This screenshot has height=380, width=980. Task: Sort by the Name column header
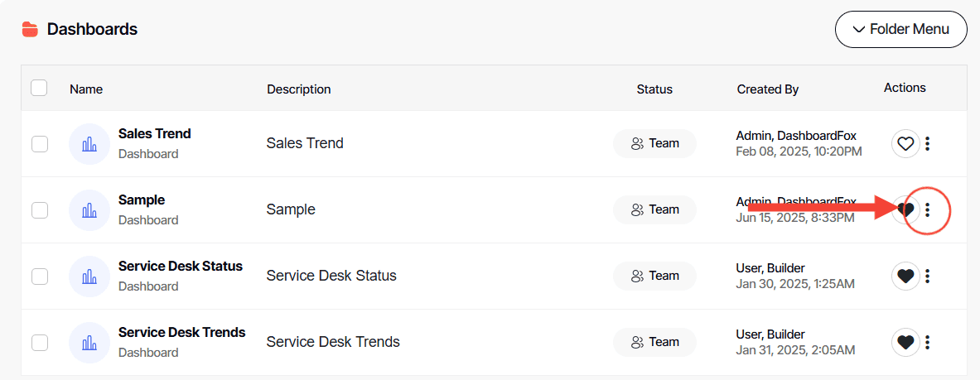(86, 89)
